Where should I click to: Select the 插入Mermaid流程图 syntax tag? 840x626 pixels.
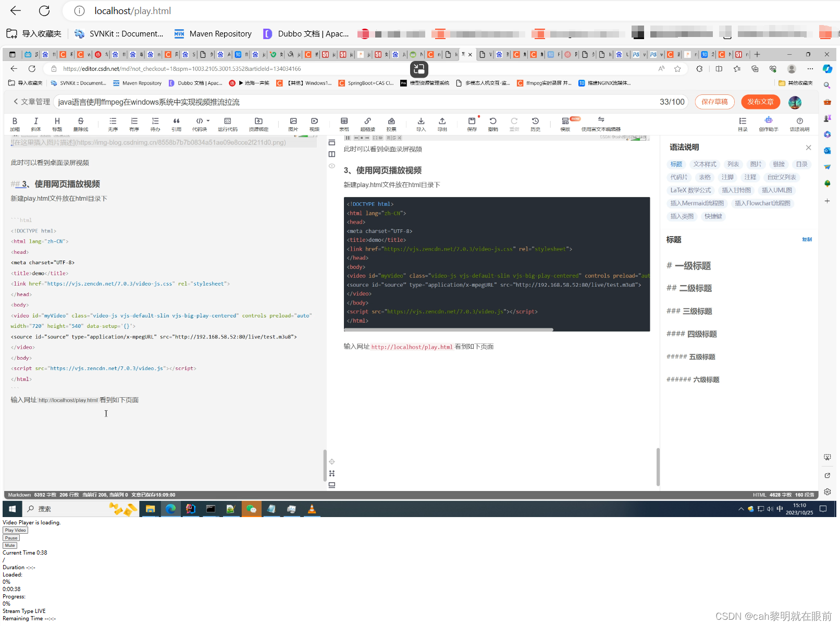697,203
